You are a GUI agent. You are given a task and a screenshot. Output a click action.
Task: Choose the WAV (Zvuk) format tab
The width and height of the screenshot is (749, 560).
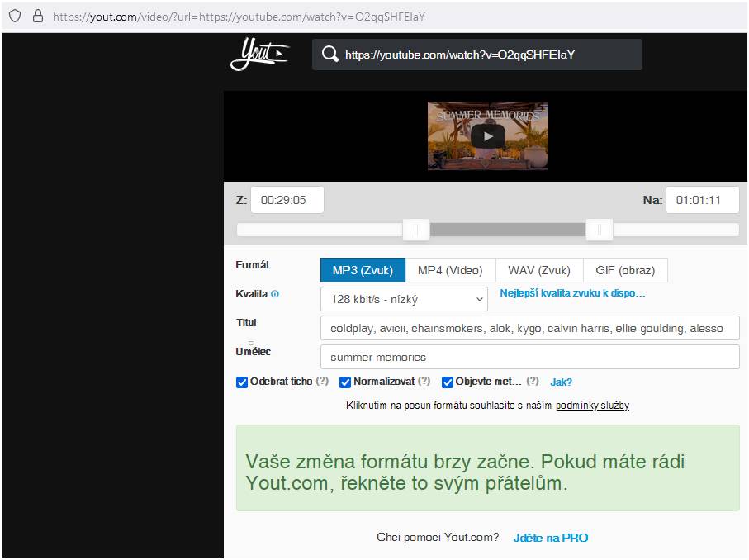click(x=539, y=270)
